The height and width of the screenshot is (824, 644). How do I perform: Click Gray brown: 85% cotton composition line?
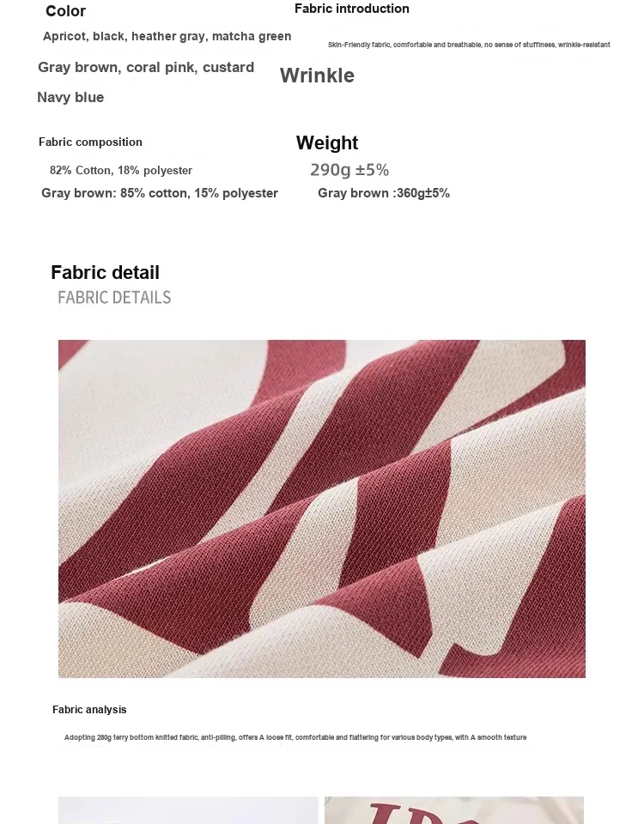[160, 193]
